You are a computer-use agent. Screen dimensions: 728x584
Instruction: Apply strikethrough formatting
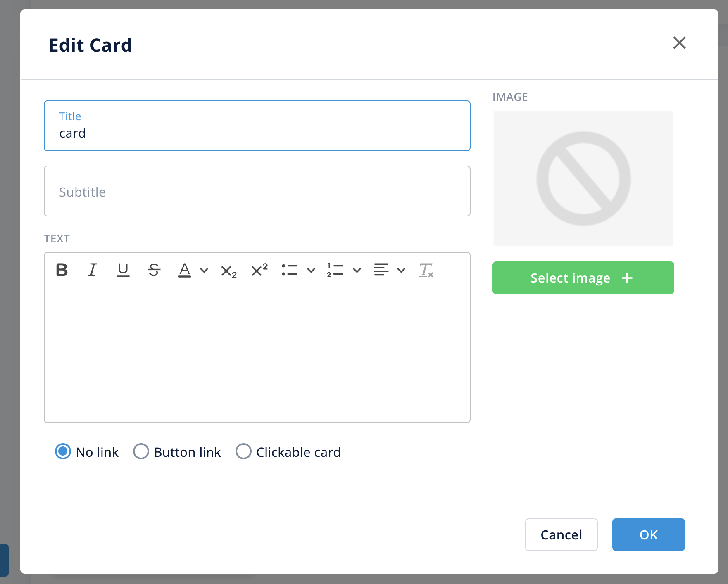tap(154, 270)
